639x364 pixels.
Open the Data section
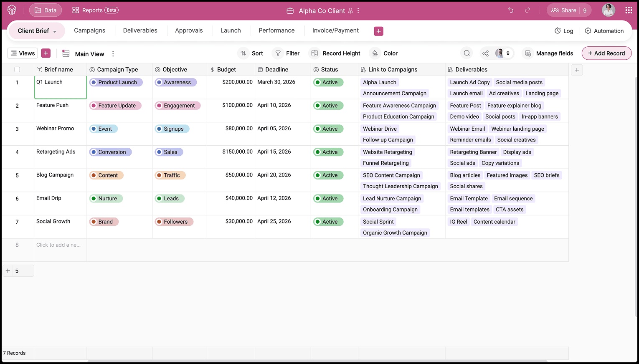(46, 10)
